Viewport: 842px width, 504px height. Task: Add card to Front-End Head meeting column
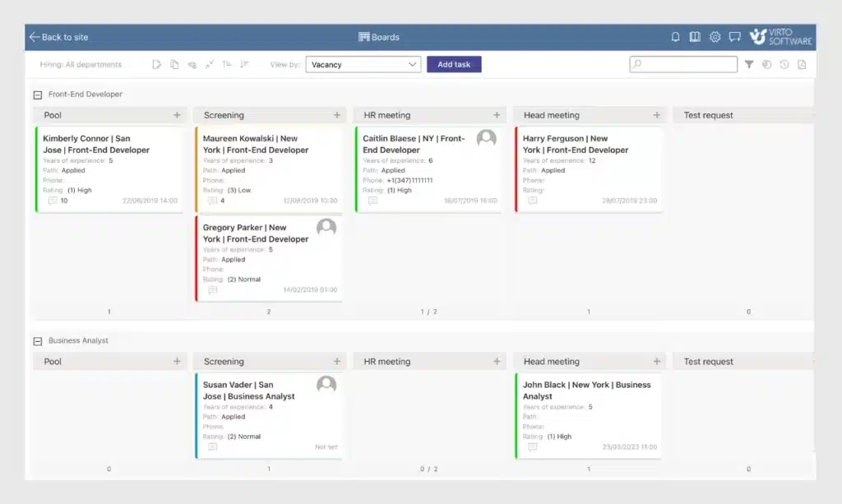tap(657, 115)
